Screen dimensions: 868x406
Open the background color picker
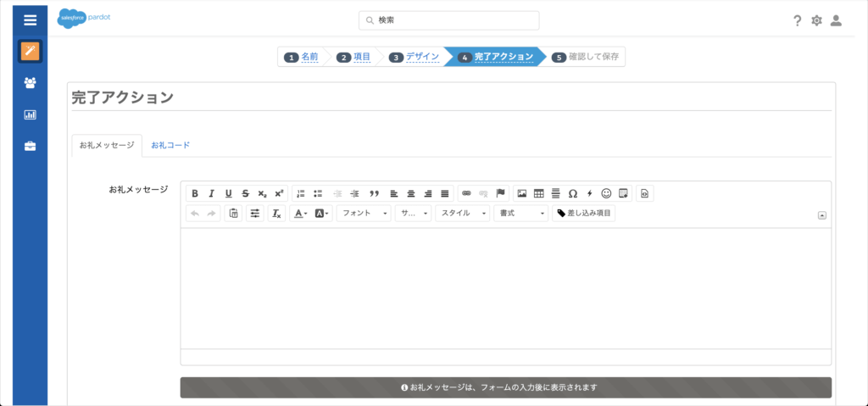[x=321, y=214]
